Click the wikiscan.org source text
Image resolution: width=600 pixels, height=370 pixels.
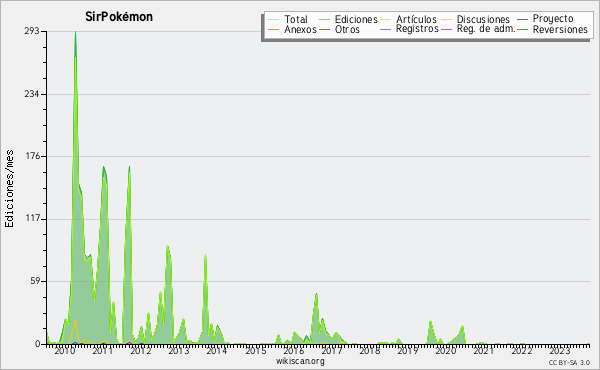[x=300, y=361]
